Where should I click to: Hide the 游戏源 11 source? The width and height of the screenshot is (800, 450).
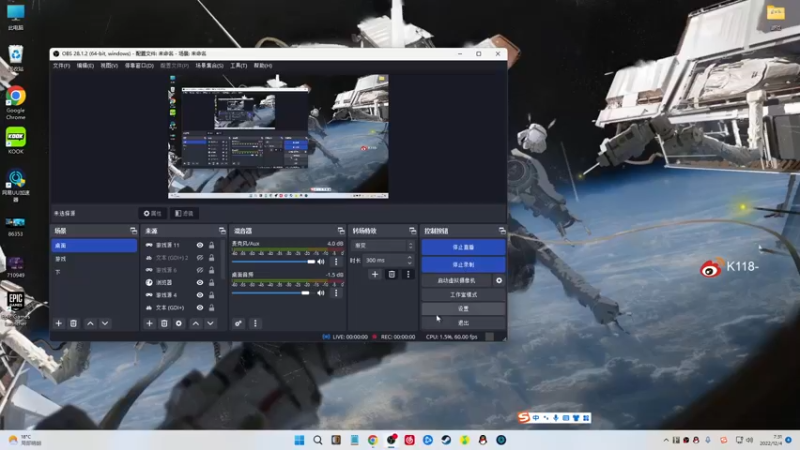click(200, 245)
